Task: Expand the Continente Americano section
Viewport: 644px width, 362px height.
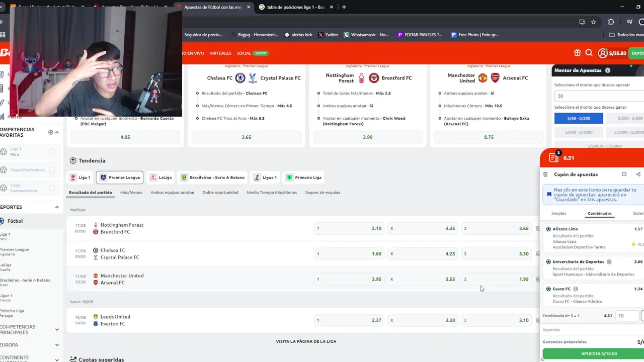Action: click(x=57, y=360)
